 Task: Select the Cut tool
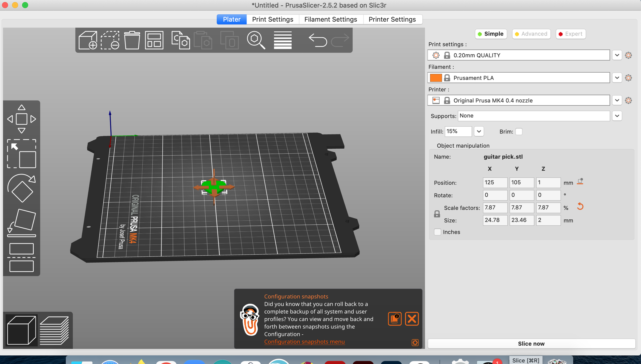tap(21, 257)
